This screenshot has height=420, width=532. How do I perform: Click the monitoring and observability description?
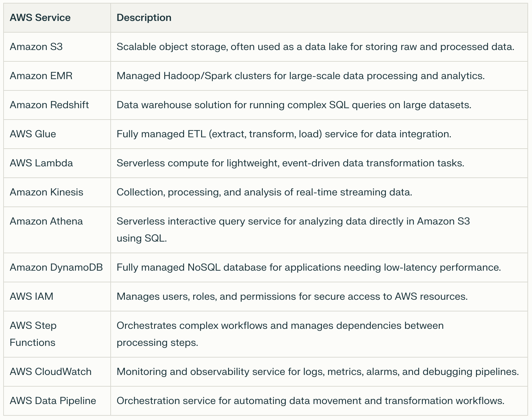click(x=318, y=372)
